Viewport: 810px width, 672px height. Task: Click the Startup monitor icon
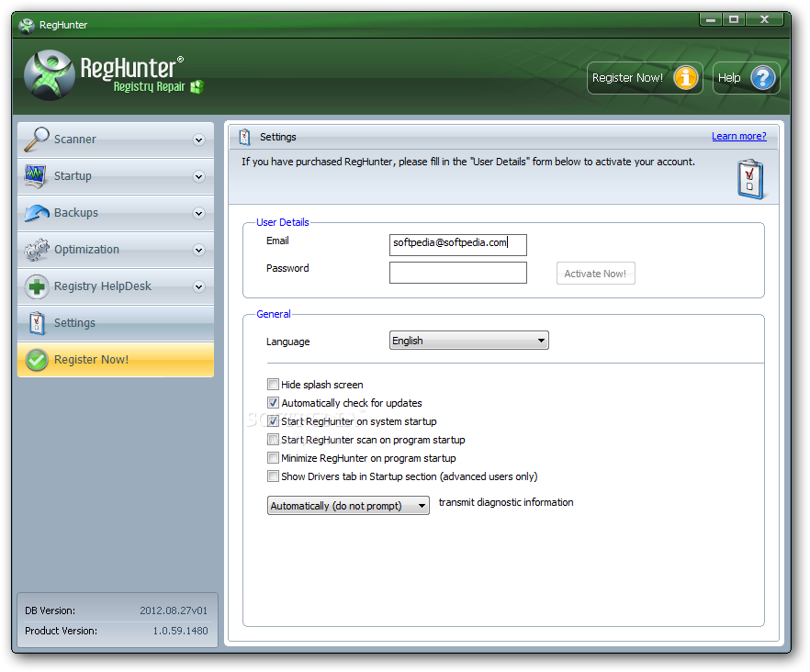(x=36, y=176)
